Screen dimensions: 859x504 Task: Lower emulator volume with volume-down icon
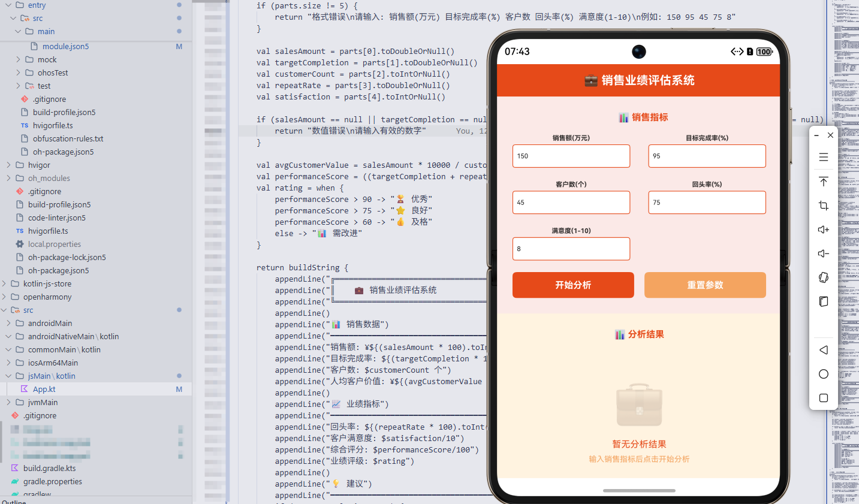tap(823, 253)
